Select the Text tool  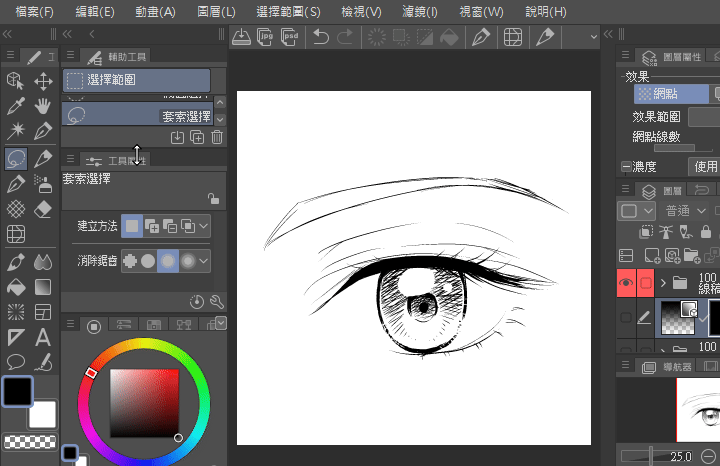[x=43, y=337]
